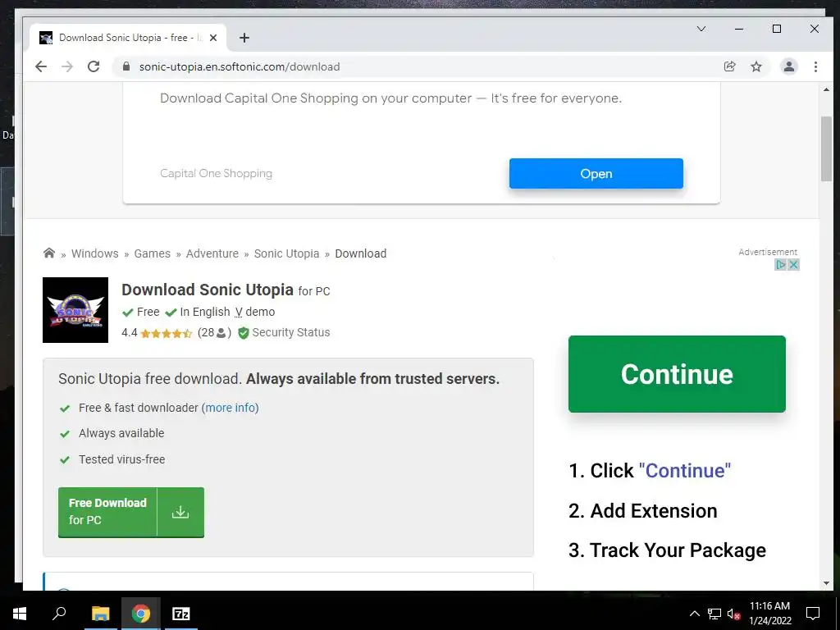Click Free Download for PC button
This screenshot has width=840, height=630.
131,512
